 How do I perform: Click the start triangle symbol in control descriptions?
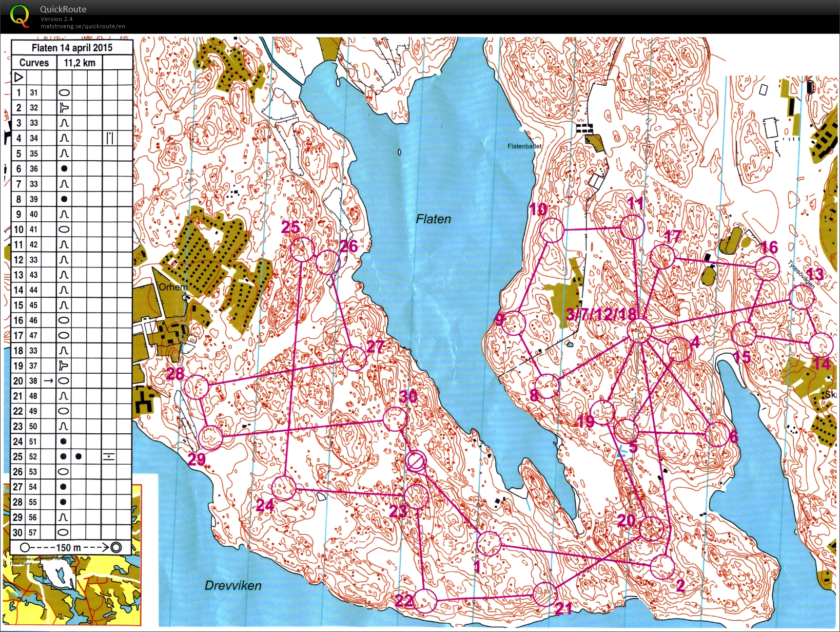[18, 78]
